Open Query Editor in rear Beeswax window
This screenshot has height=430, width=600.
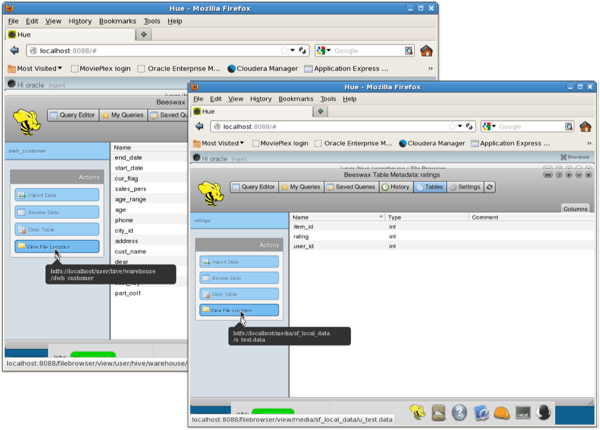(73, 115)
